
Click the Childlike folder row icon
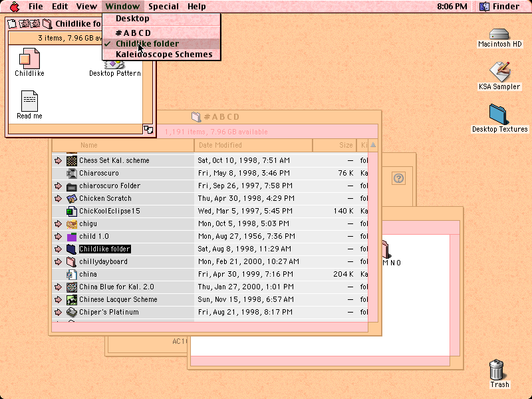click(72, 249)
